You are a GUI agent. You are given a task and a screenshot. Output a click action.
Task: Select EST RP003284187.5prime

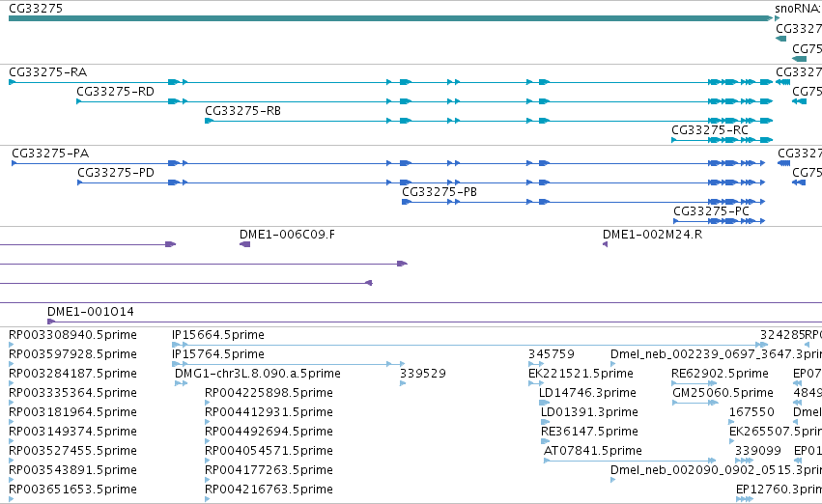coord(72,374)
